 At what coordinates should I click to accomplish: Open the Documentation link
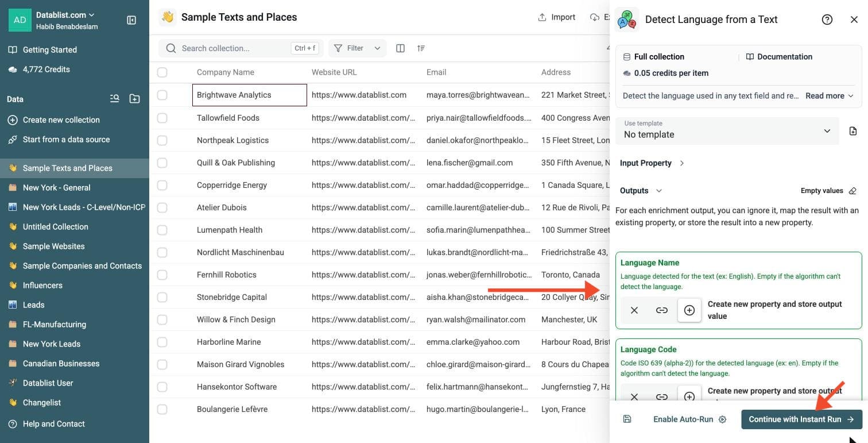point(779,57)
